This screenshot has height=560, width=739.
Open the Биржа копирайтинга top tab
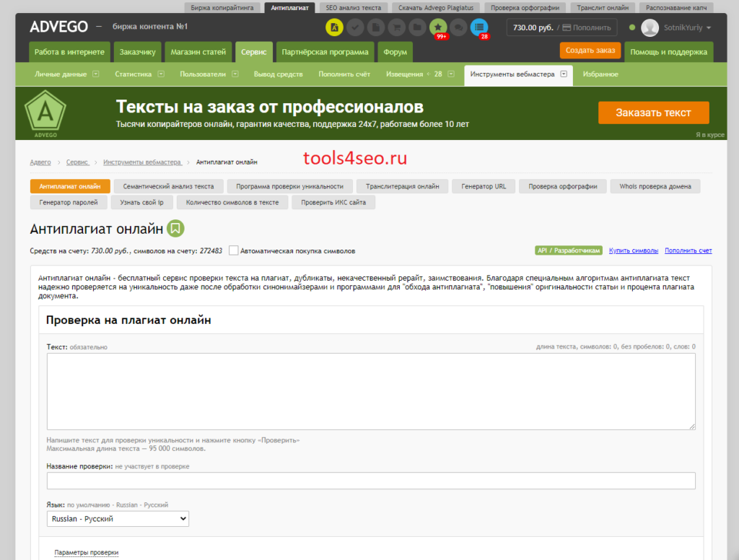[222, 7]
